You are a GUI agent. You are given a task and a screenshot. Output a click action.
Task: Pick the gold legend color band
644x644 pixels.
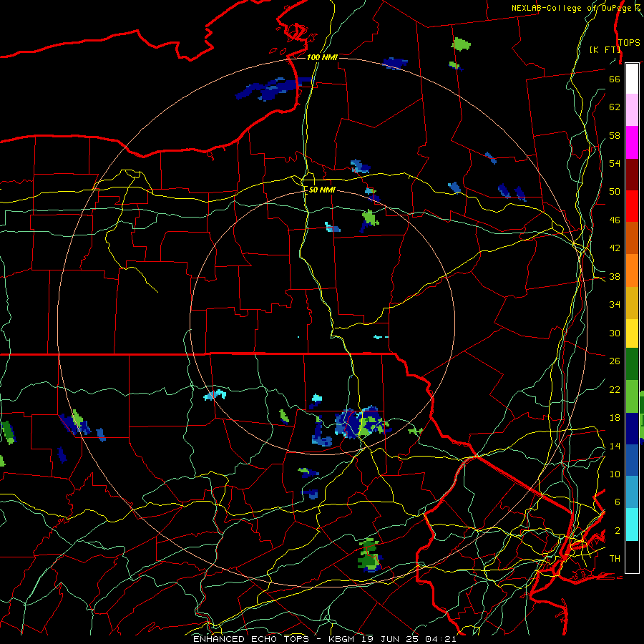(x=632, y=303)
